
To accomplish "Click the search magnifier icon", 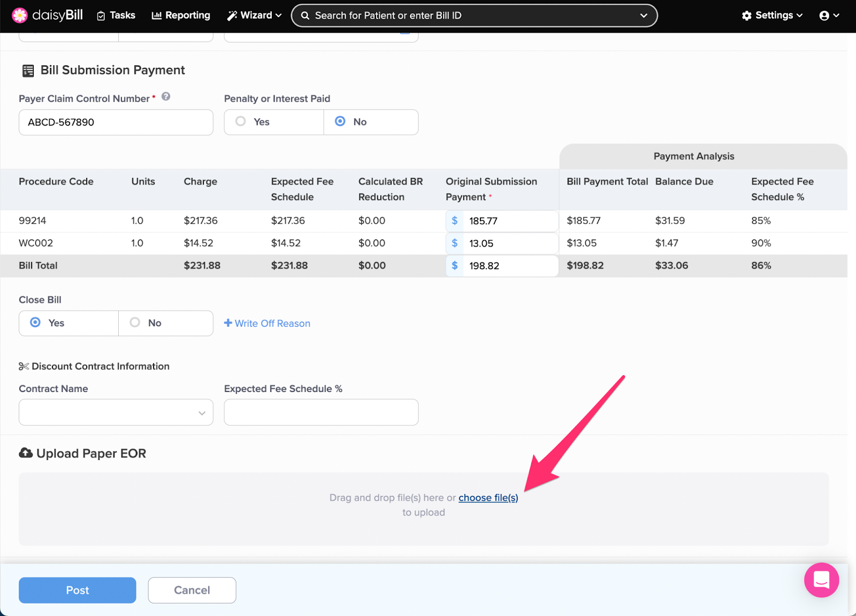I will (x=305, y=16).
